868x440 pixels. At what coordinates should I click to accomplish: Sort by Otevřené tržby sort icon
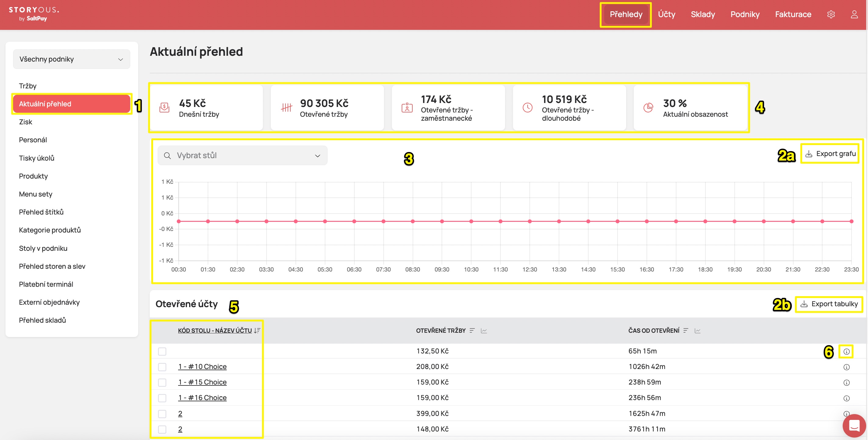click(472, 331)
